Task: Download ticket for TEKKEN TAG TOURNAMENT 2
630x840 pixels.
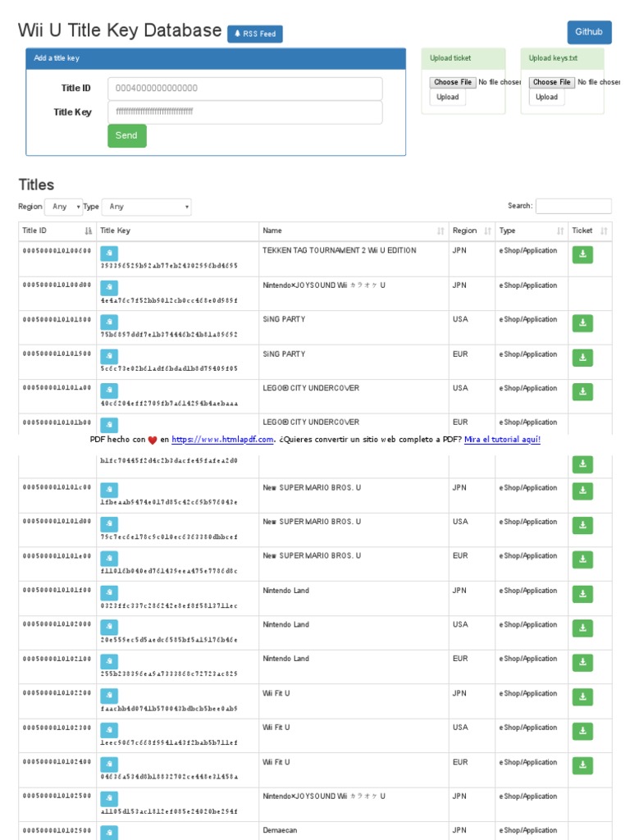Action: coord(582,254)
